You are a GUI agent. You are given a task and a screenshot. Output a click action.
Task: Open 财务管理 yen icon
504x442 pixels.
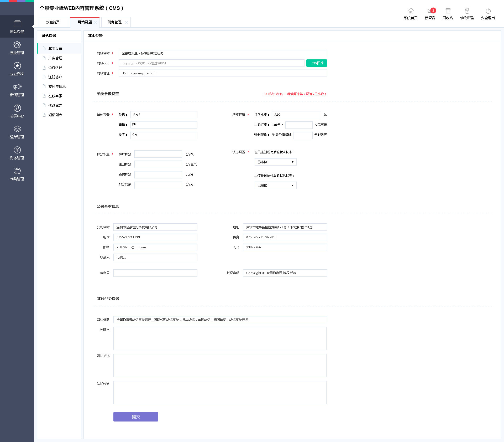tap(17, 150)
